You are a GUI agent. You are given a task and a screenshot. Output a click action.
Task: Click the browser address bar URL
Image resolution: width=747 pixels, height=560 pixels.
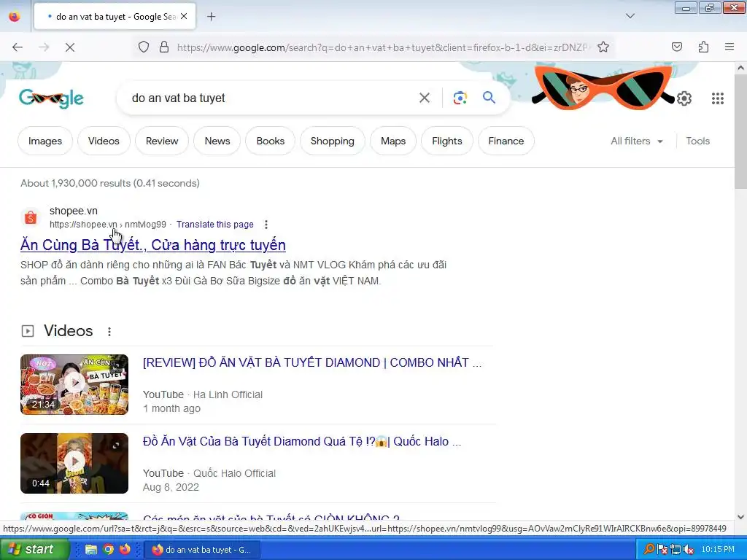pyautogui.click(x=382, y=47)
